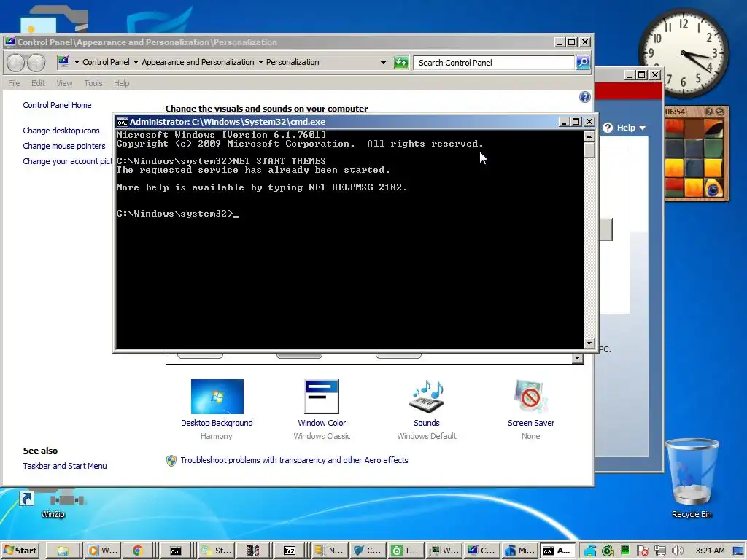
Task: Open the Help menu in Control Panel
Action: [122, 83]
